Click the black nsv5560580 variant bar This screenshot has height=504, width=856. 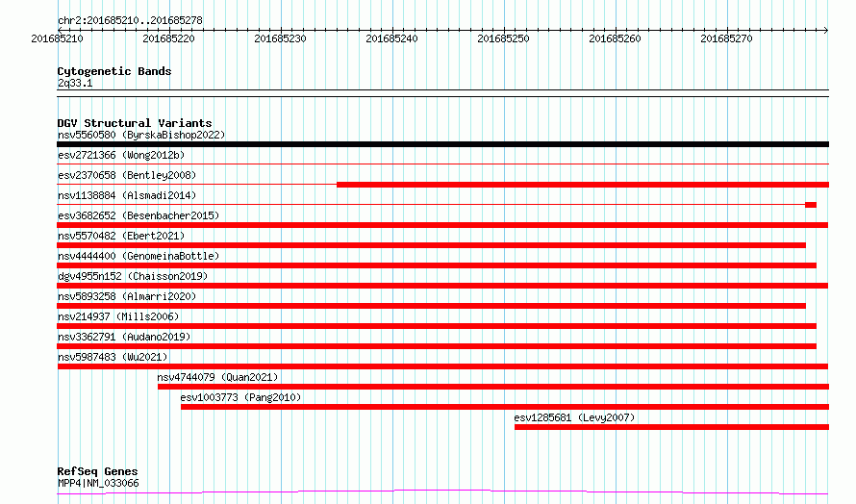[442, 144]
